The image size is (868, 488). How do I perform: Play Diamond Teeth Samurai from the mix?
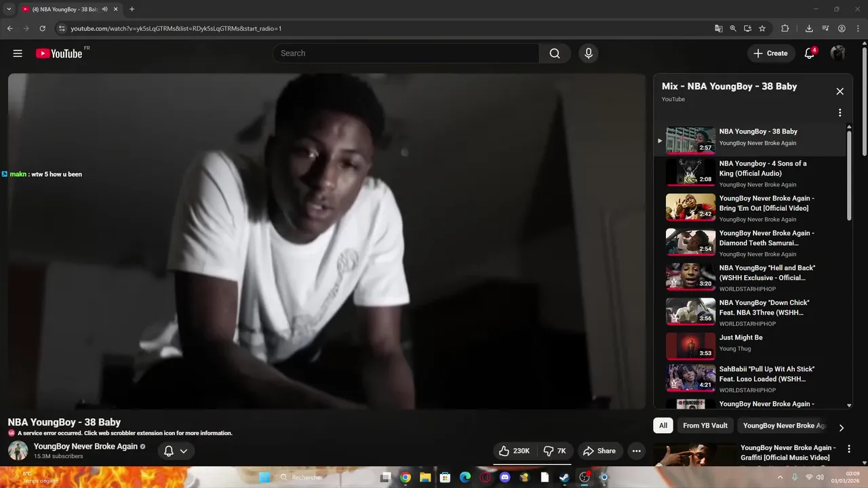pos(751,242)
